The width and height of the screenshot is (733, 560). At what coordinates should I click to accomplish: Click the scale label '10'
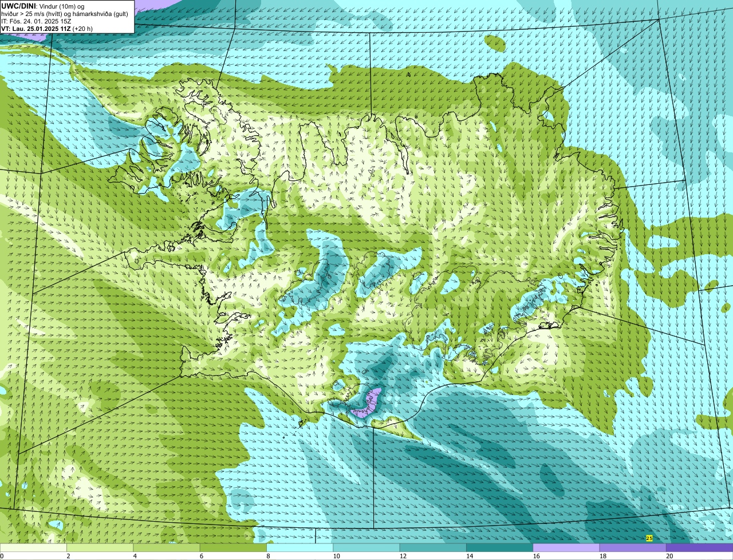coord(336,556)
